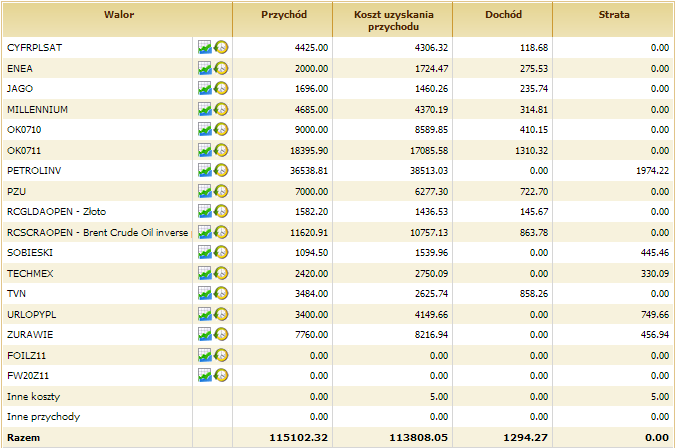Open the chart icon for CYFRPLSAT
Viewport: 676px width, 448px height.
click(x=205, y=47)
